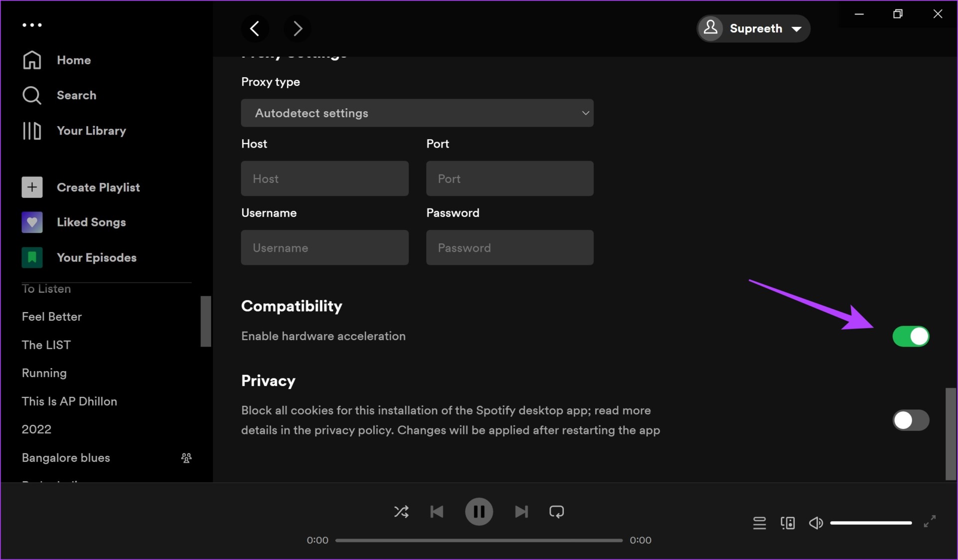
Task: Focus the Host input field
Action: click(x=325, y=179)
